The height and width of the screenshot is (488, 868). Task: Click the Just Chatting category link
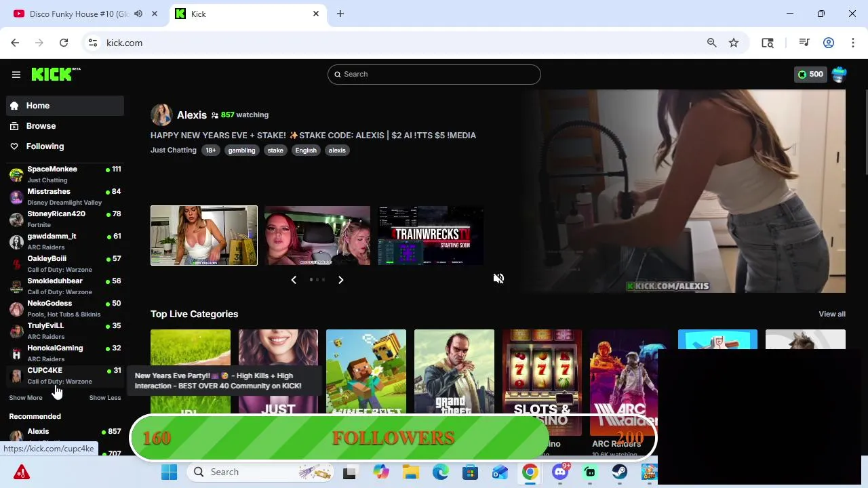(174, 150)
